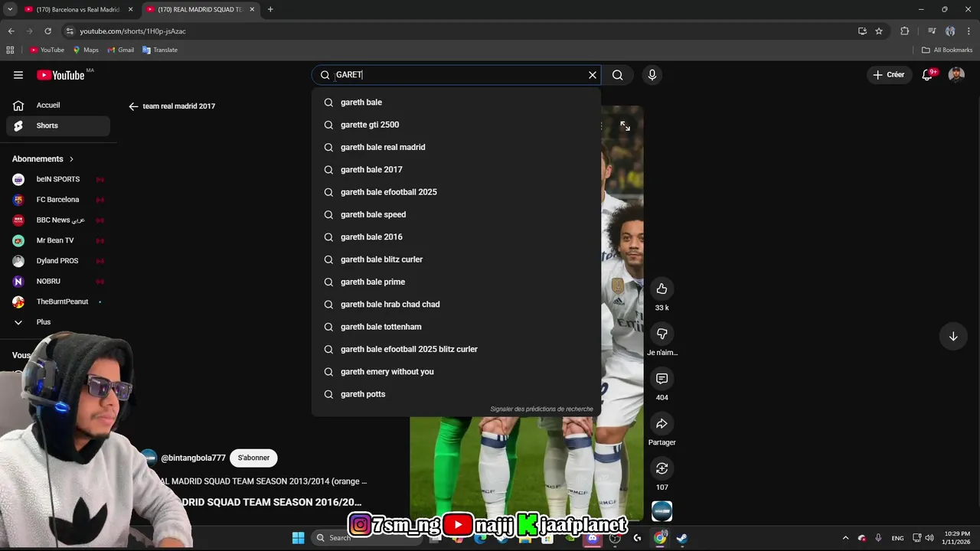Open the All Bookmarks folder
Image resolution: width=980 pixels, height=551 pixels.
click(947, 50)
